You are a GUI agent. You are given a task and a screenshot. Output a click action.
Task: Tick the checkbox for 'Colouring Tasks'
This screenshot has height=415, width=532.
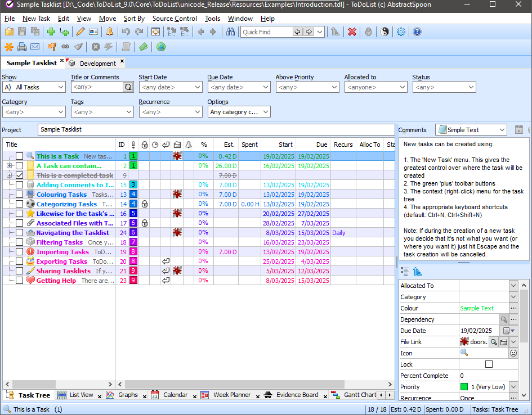pyautogui.click(x=19, y=195)
